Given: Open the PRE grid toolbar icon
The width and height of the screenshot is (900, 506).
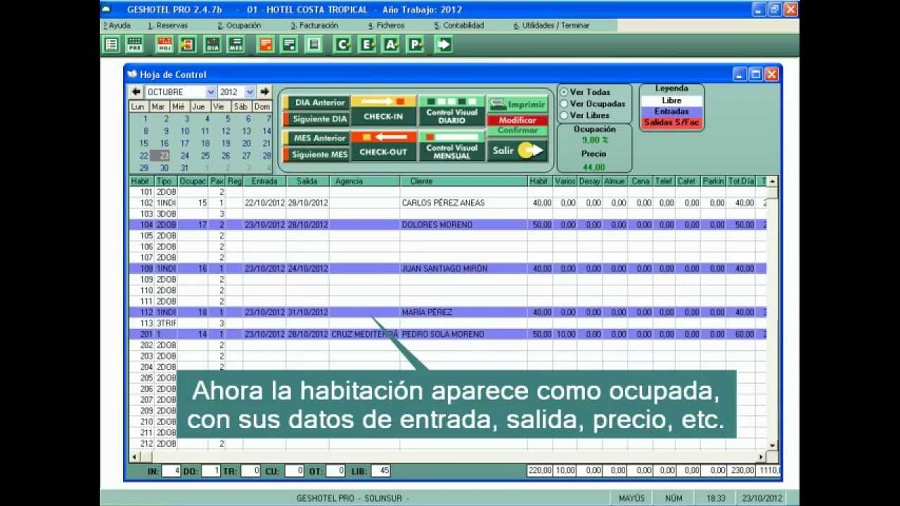Looking at the screenshot, I should (135, 44).
